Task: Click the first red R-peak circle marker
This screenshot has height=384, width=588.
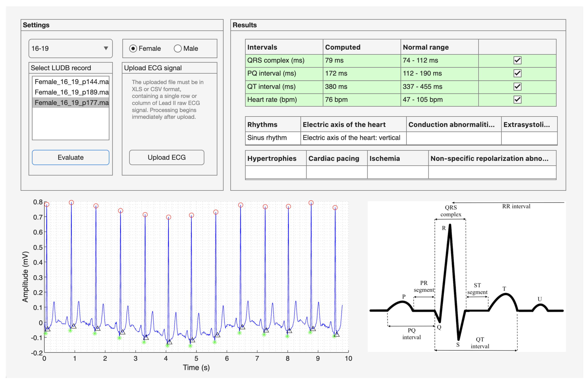Action: click(47, 204)
